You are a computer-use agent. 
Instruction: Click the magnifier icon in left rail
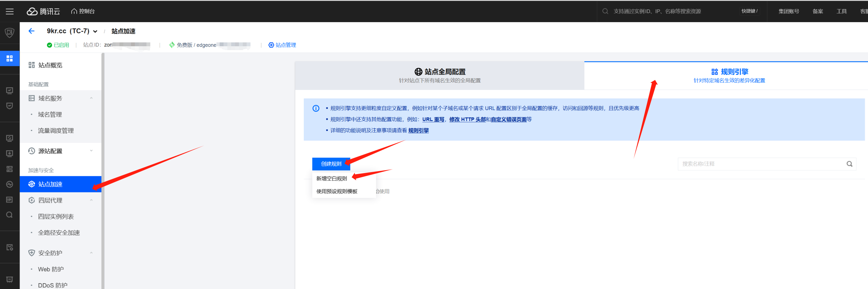click(x=10, y=215)
